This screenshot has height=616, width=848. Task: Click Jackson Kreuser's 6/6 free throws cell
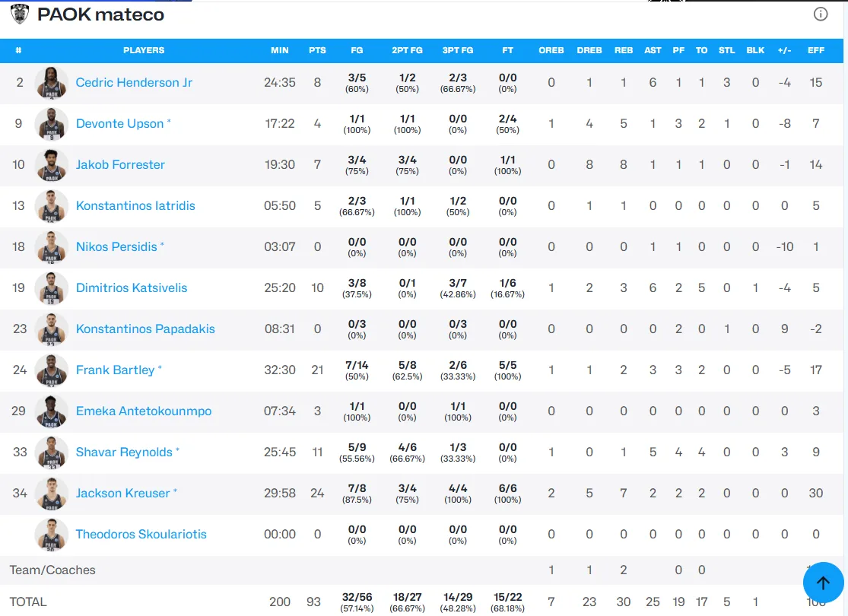coord(507,494)
